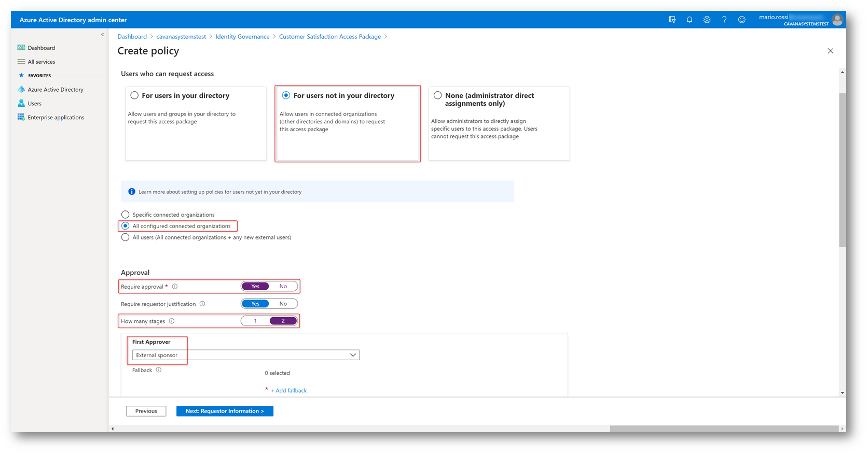Image resolution: width=868 pixels, height=454 pixels.
Task: Go to cavanasystemstest breadcrumb link
Action: (181, 37)
